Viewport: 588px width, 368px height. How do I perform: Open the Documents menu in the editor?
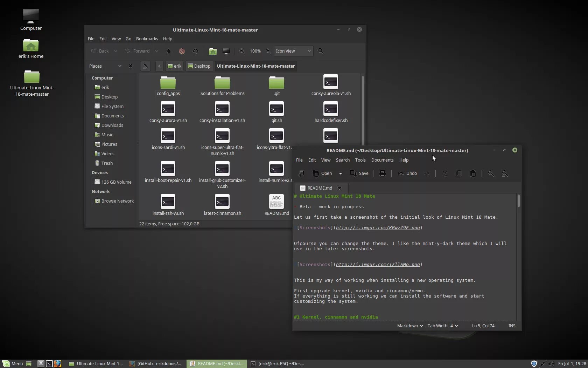pos(382,160)
